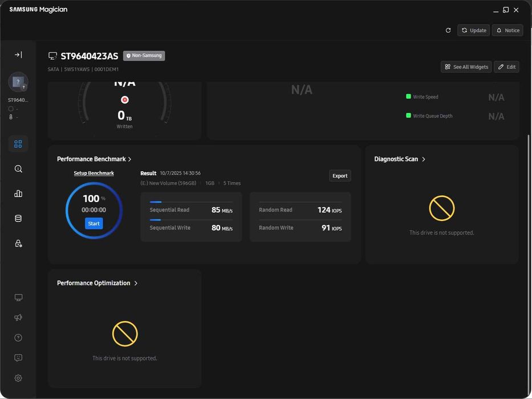Restore the window with the restore button
532x399 pixels.
click(506, 10)
